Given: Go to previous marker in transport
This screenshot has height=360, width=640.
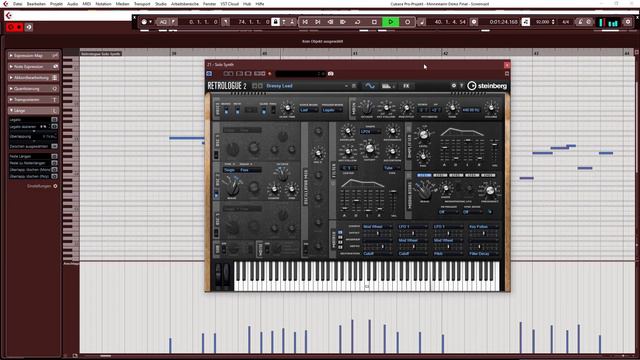Looking at the screenshot, I should point(305,22).
